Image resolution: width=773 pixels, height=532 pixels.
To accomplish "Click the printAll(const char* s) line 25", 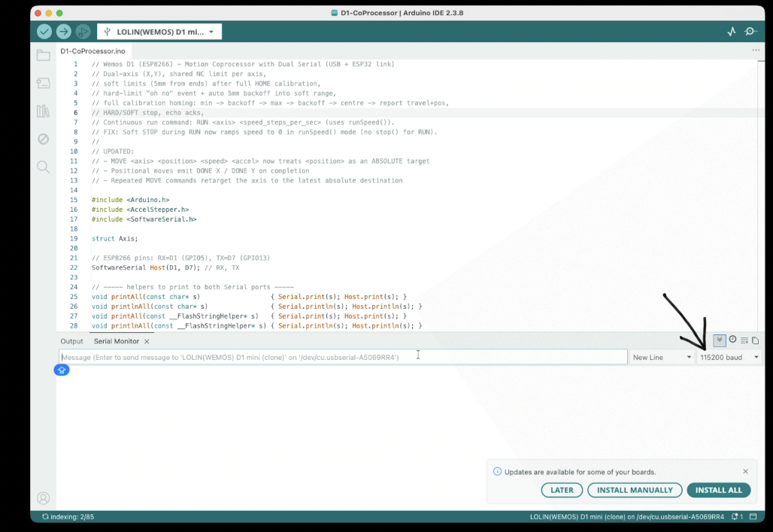I will coord(249,297).
